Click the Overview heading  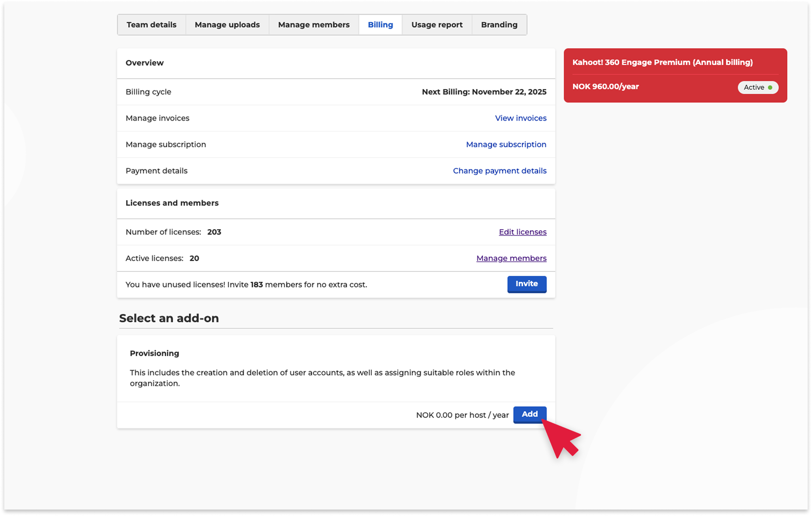145,63
